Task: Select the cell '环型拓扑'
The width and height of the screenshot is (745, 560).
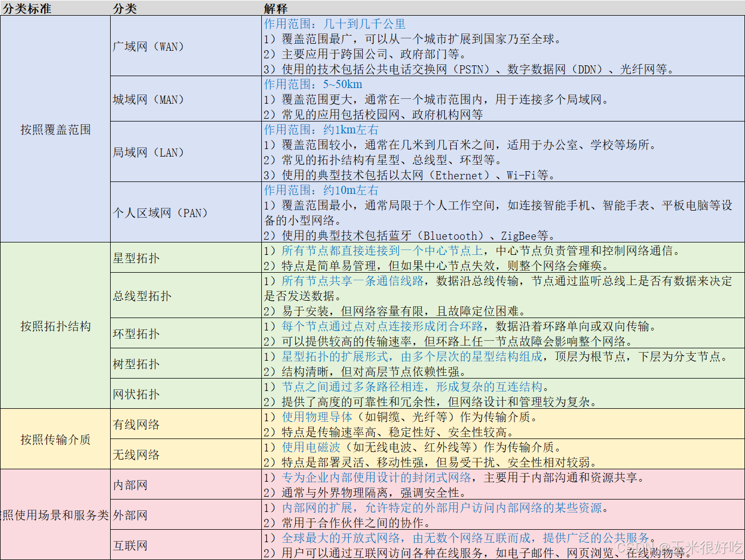Action: (186, 333)
